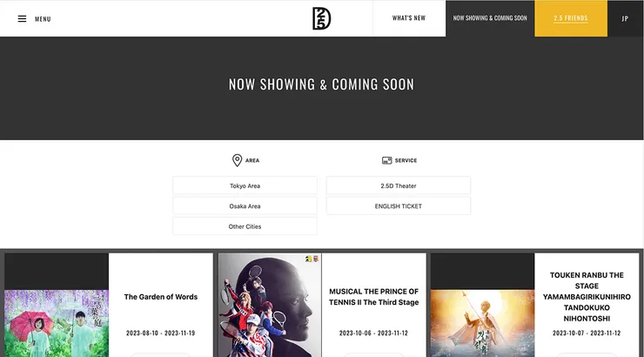Open Touken Ranbu stage poster image
Viewport: 644px width, 357px height.
483,323
